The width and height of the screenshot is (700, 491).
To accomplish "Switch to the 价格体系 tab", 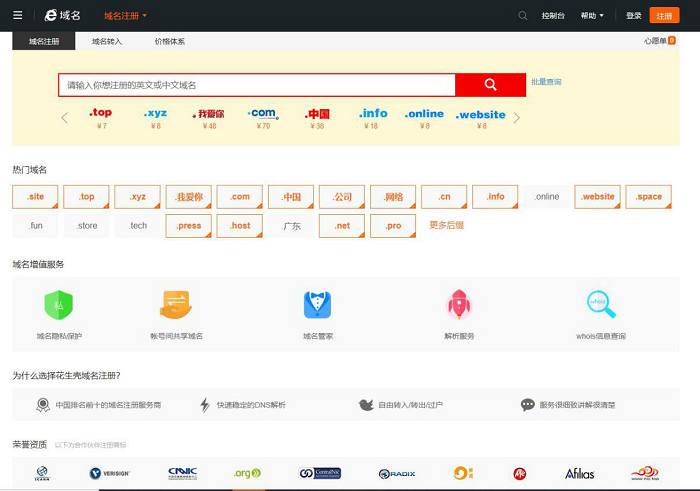I will tap(169, 41).
